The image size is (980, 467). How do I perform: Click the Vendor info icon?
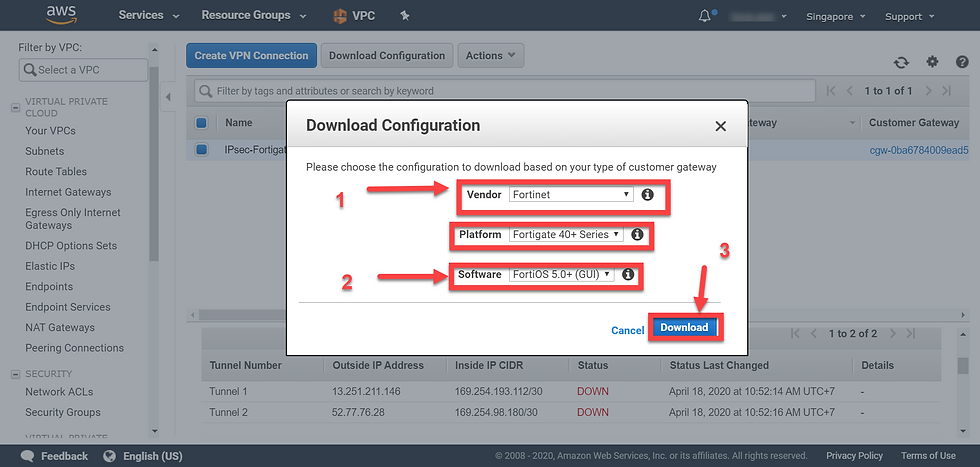pyautogui.click(x=648, y=194)
